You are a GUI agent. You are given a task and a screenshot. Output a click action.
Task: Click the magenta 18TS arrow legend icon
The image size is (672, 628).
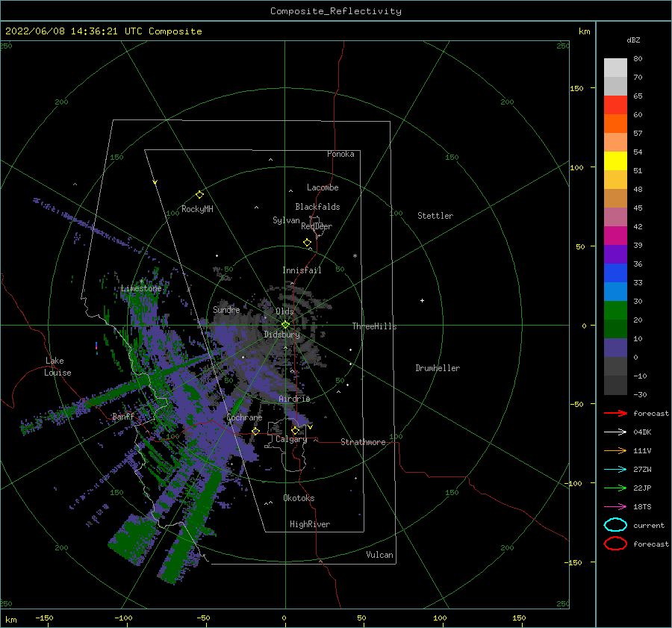(615, 507)
